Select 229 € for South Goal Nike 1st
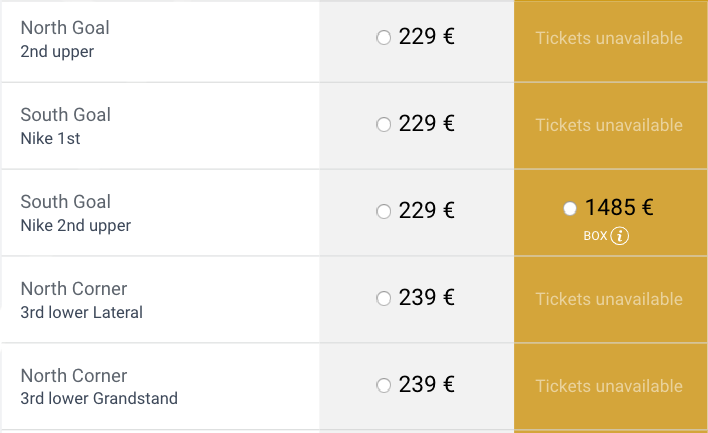Screen dimensions: 708x433 (x=383, y=125)
